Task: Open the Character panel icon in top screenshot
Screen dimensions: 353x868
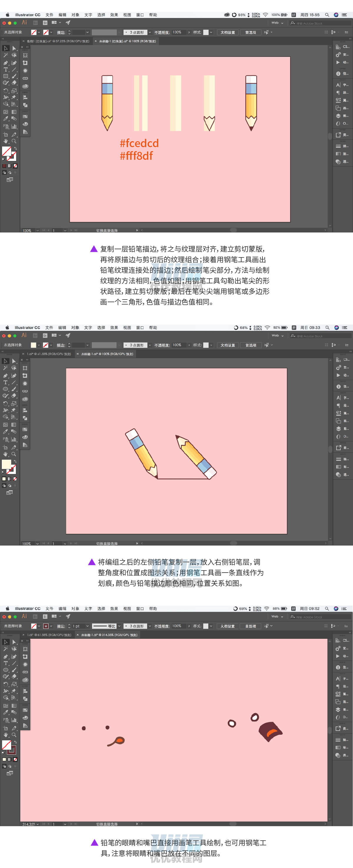Action: click(x=338, y=85)
